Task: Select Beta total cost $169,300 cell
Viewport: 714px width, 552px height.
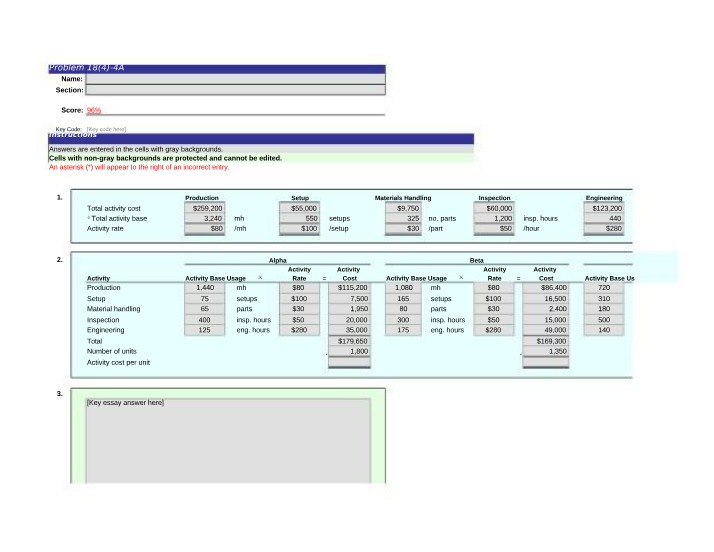Action: 546,341
